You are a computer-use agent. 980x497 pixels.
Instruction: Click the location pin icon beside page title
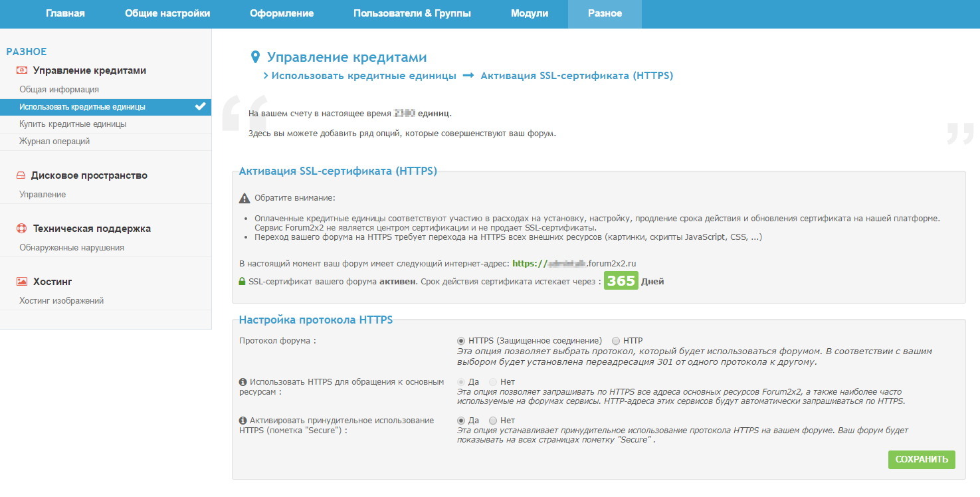pos(254,57)
